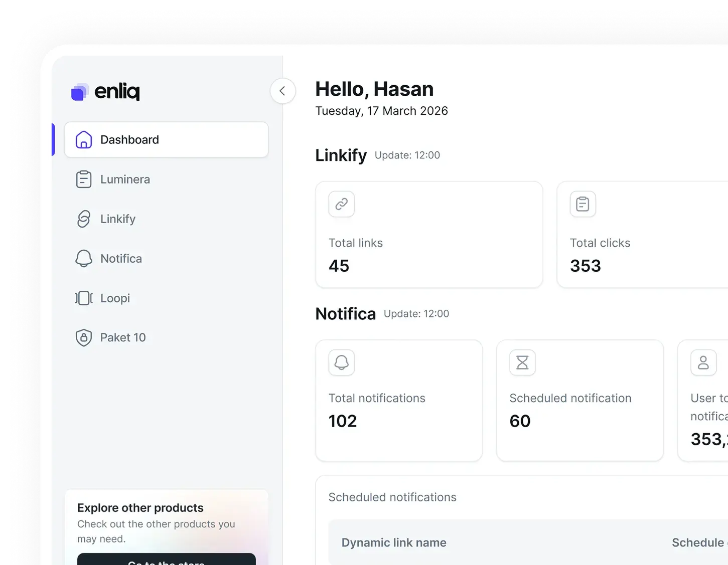Click the clipboard icon in Total clicks card
The image size is (728, 565).
click(583, 204)
